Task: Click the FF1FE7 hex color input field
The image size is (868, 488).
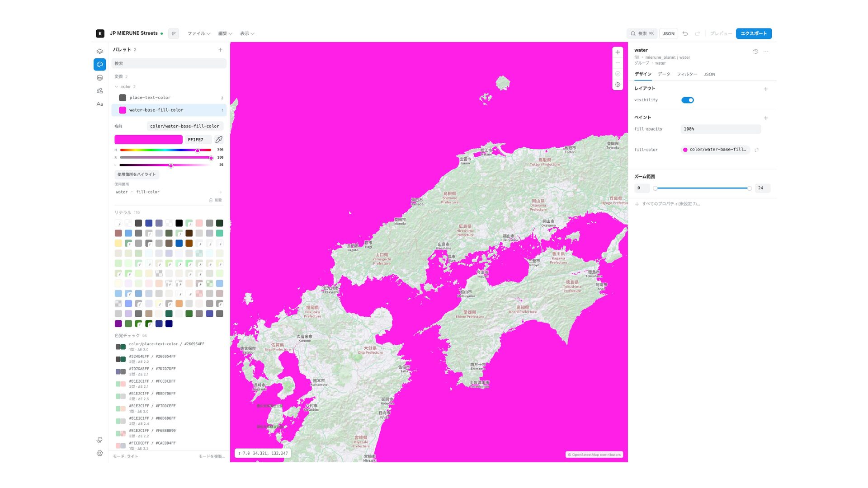Action: click(198, 140)
